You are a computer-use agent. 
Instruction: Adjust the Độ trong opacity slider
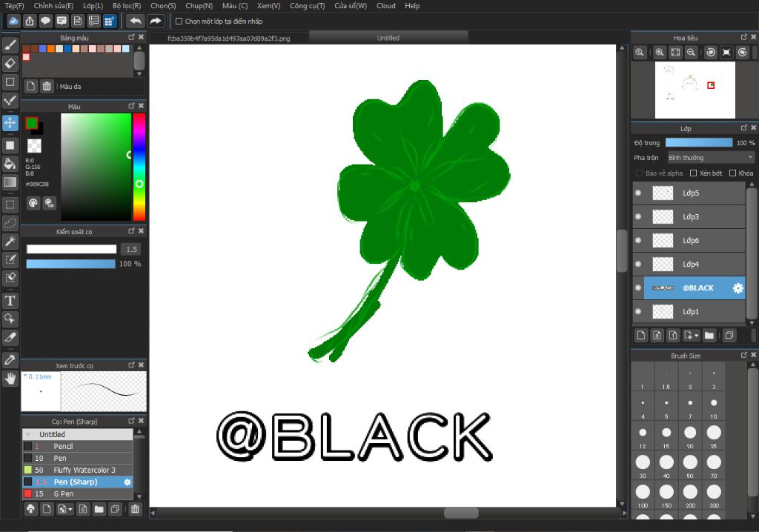pyautogui.click(x=699, y=142)
